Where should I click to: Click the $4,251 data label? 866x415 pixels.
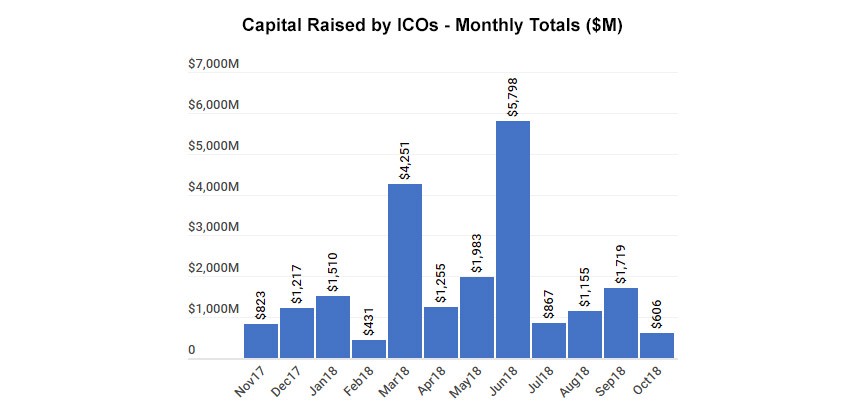tap(405, 159)
